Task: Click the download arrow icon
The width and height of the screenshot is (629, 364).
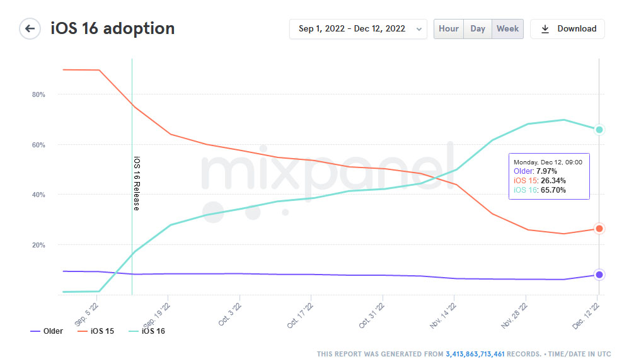Action: tap(545, 29)
